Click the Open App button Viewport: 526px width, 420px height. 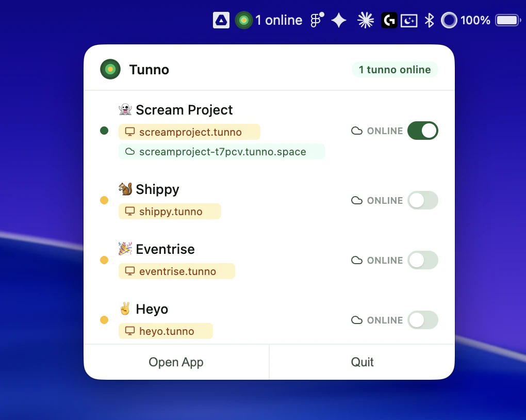click(176, 362)
